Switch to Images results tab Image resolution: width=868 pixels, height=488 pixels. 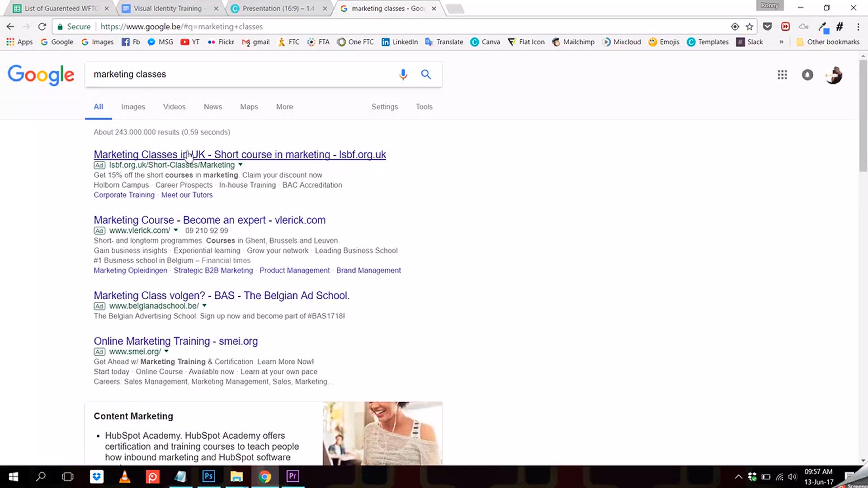[x=133, y=107]
